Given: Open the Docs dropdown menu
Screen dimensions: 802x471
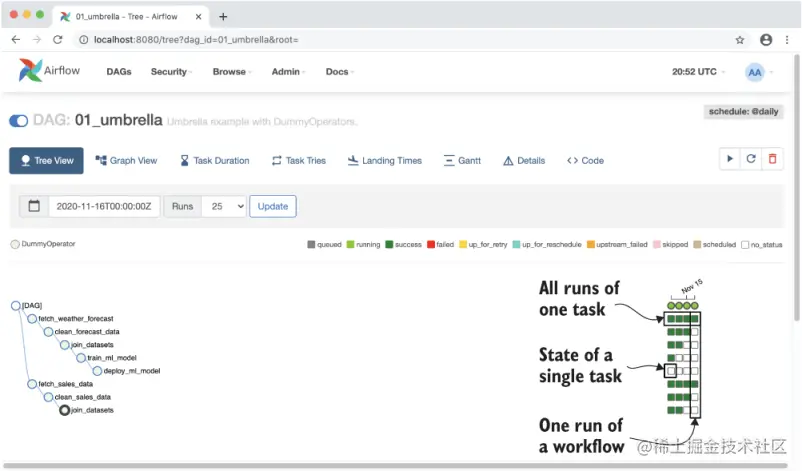Looking at the screenshot, I should [x=340, y=72].
